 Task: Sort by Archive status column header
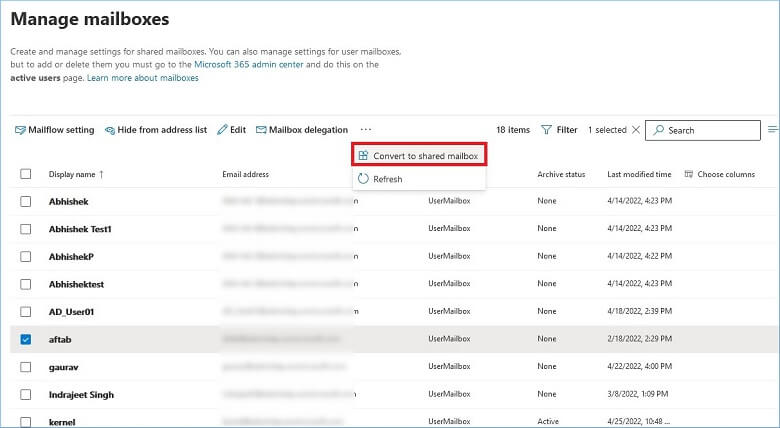pos(561,174)
